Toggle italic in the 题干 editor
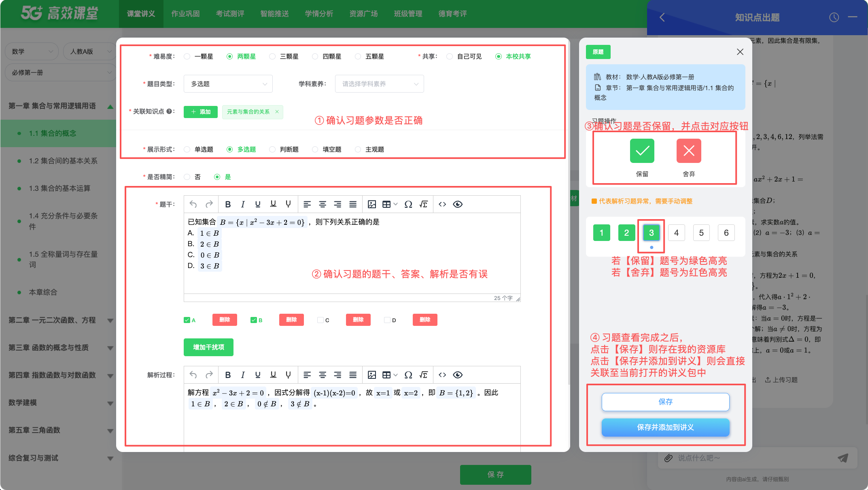The width and height of the screenshot is (868, 490). tap(243, 204)
